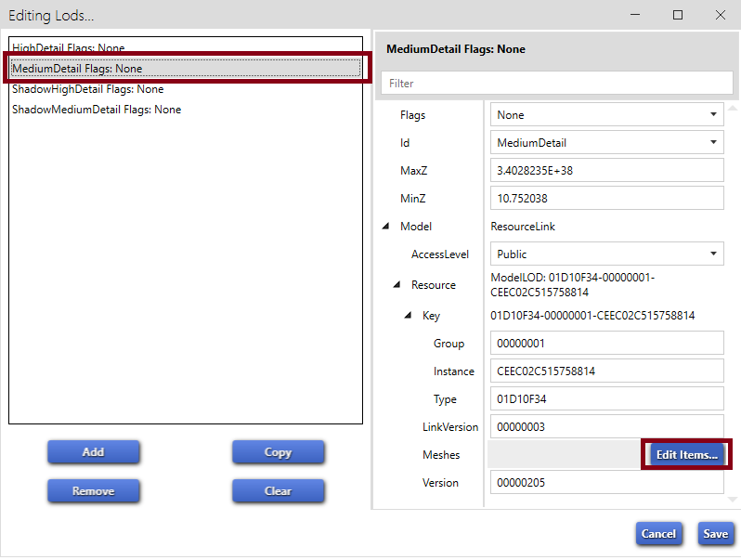The image size is (741, 560).
Task: Click the Add button
Action: click(93, 452)
